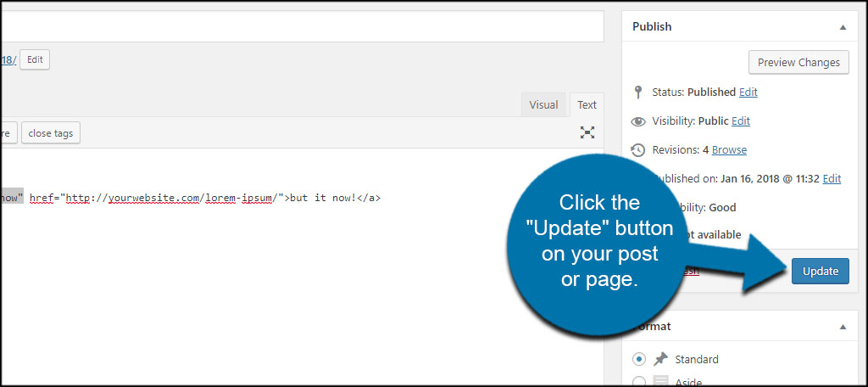Click the Standard format pin icon

tap(659, 359)
